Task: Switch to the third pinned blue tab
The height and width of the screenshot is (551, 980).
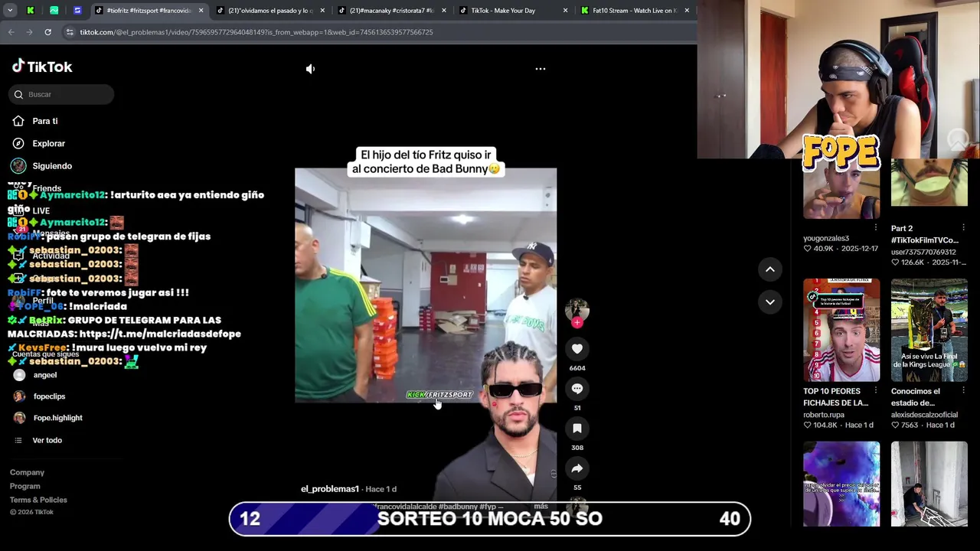Action: click(x=77, y=11)
